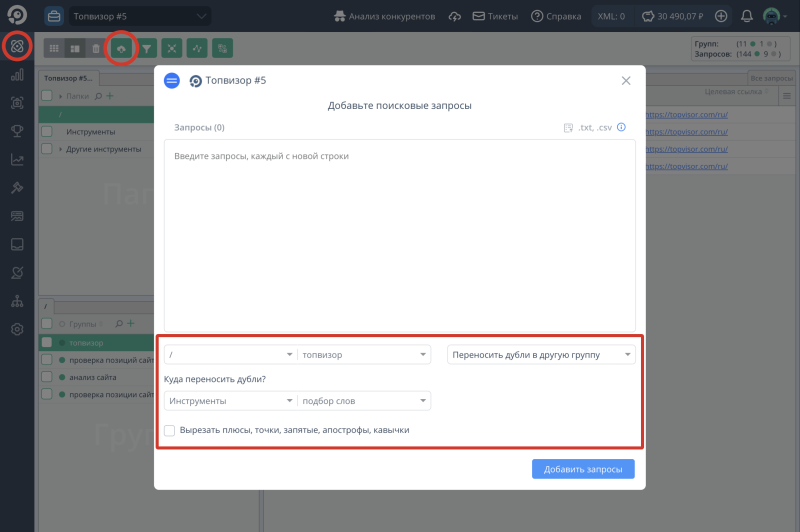Open the folder dropdown showing slash
This screenshot has height=532, width=800.
[x=231, y=354]
